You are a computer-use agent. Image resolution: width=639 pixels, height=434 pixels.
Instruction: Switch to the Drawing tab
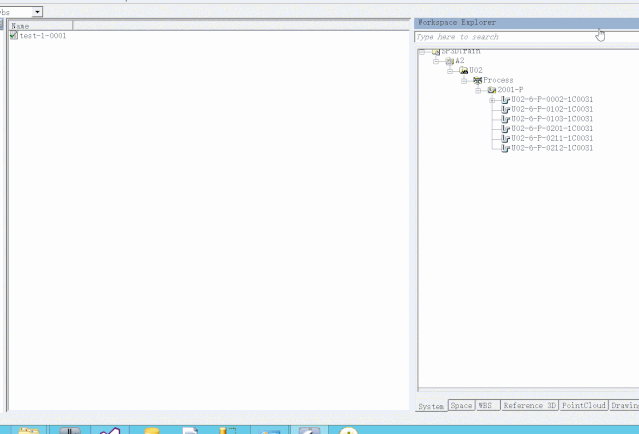pyautogui.click(x=624, y=405)
